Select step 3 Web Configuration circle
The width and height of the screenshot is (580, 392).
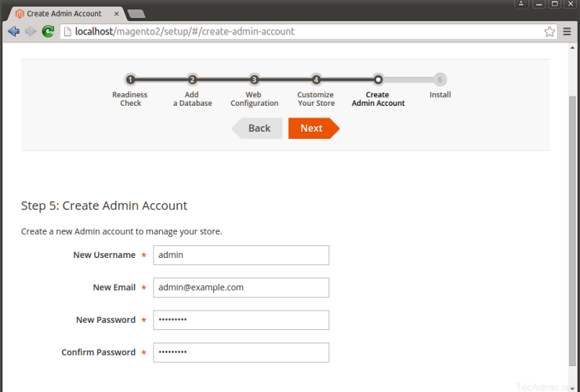point(254,79)
